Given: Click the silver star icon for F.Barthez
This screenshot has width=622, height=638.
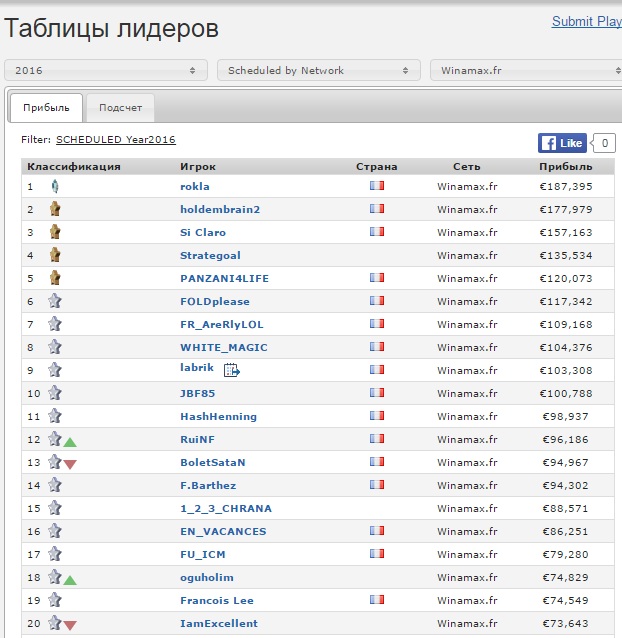Looking at the screenshot, I should click(55, 485).
